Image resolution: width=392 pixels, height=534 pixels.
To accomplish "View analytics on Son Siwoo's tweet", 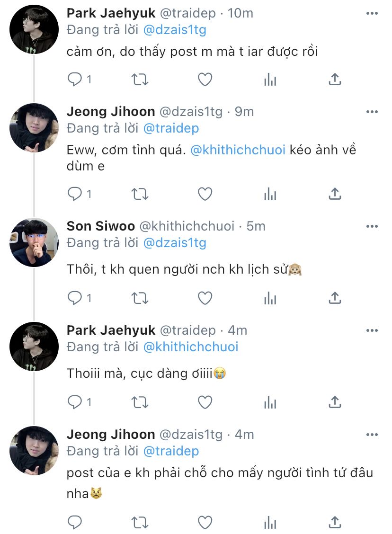I will [270, 298].
